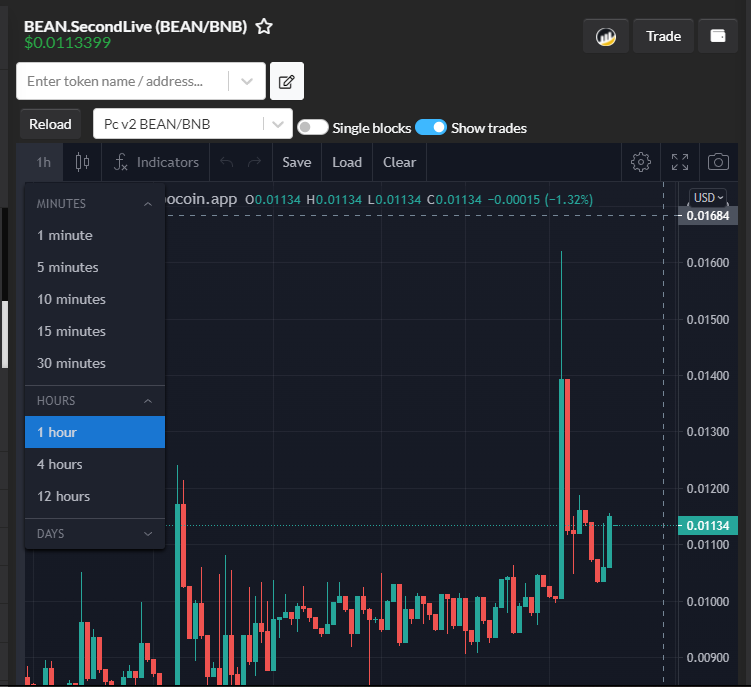Save the chart layout
The image size is (751, 687).
point(296,162)
